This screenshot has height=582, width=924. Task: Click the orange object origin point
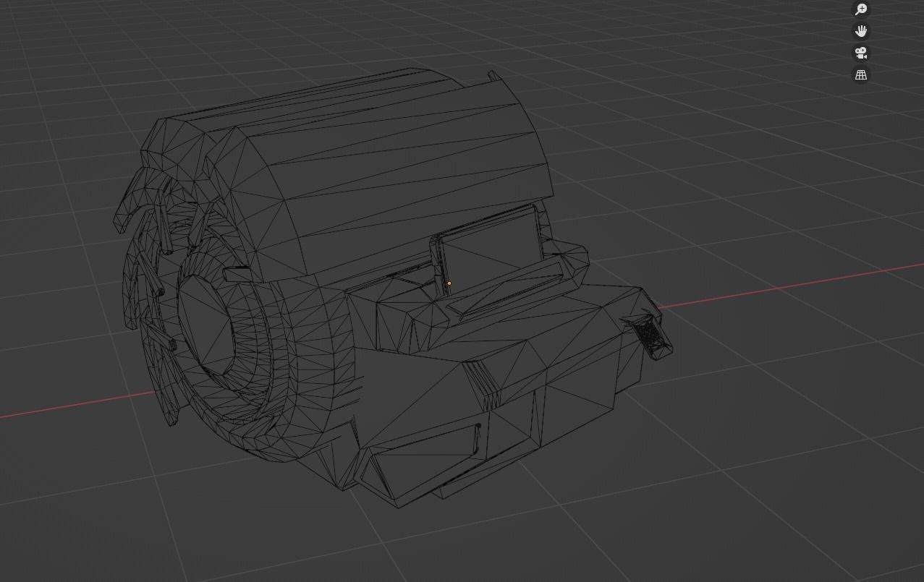(449, 283)
